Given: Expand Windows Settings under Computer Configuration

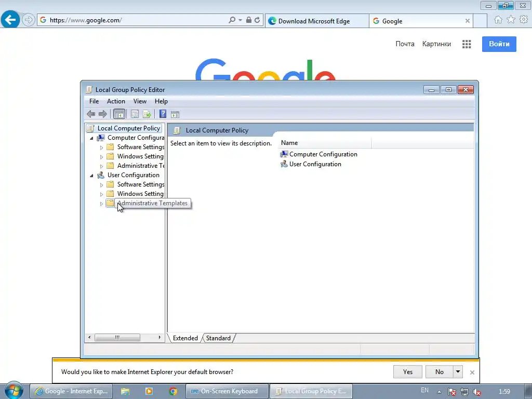Looking at the screenshot, I should [101, 157].
